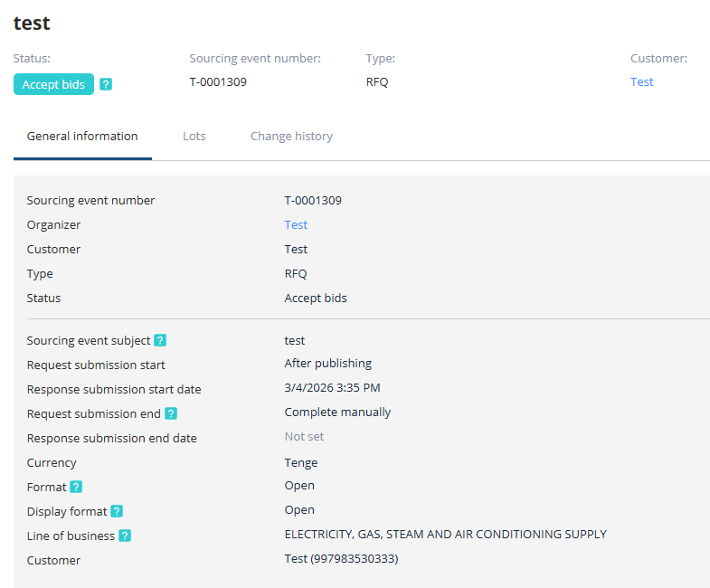Click the Line of business help icon
Image resolution: width=710 pixels, height=588 pixels.
(125, 536)
